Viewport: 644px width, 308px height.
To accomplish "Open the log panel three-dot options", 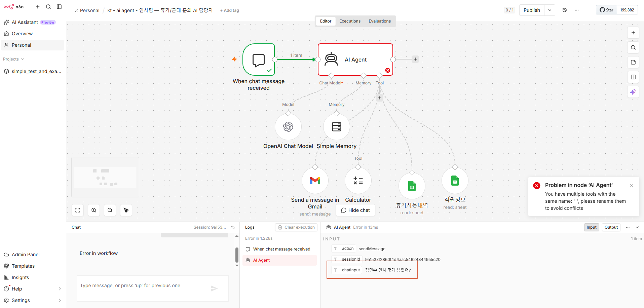I will 628,227.
